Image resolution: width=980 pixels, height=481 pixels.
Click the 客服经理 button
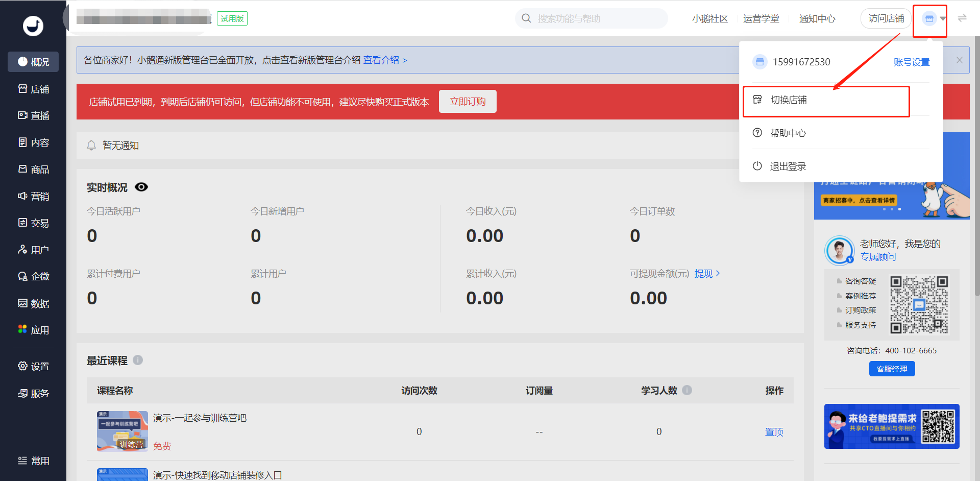click(892, 369)
